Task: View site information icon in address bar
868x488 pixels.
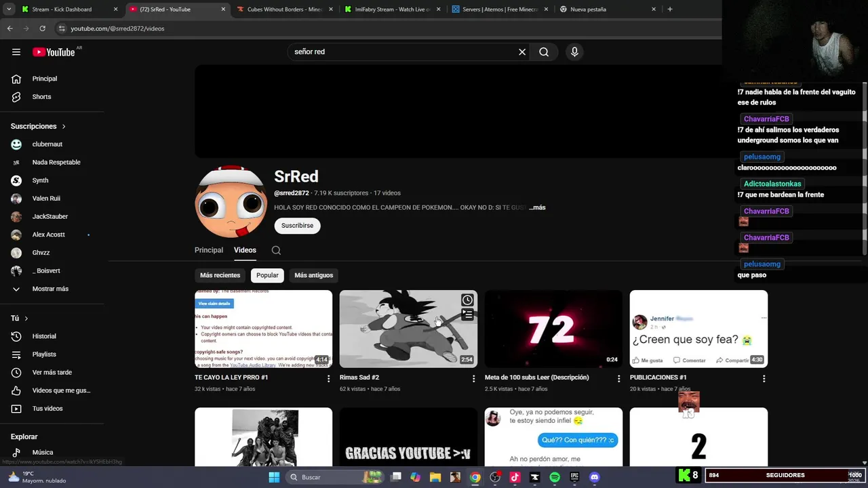Action: click(62, 28)
